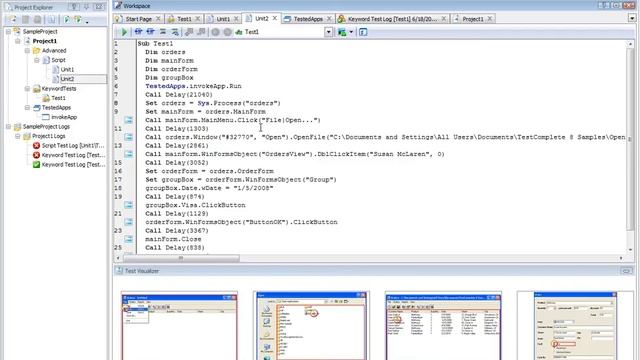
Task: Open the passed Keyword Test Log with the green check
Action: pyautogui.click(x=73, y=164)
